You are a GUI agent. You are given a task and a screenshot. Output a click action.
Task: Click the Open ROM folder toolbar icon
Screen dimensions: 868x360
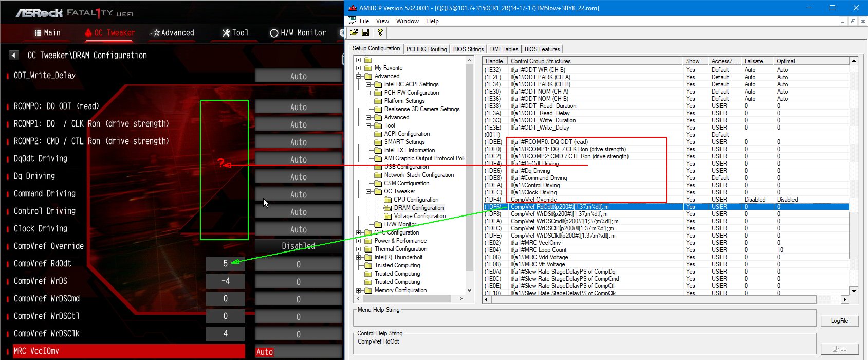354,32
